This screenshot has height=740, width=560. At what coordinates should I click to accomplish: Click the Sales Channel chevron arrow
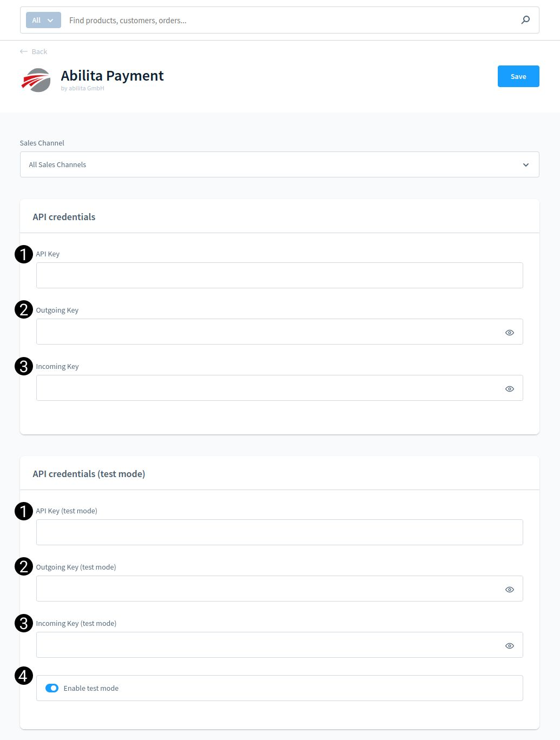(526, 165)
